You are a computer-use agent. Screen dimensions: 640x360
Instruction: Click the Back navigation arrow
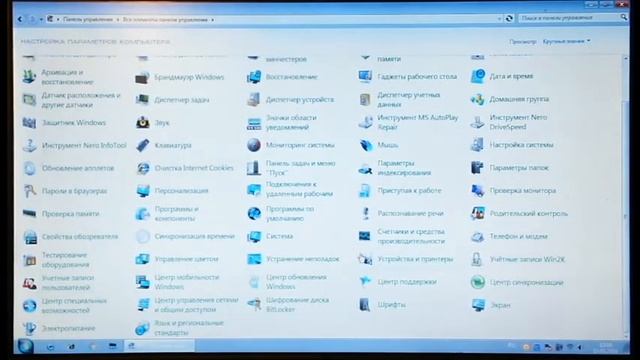(x=20, y=19)
